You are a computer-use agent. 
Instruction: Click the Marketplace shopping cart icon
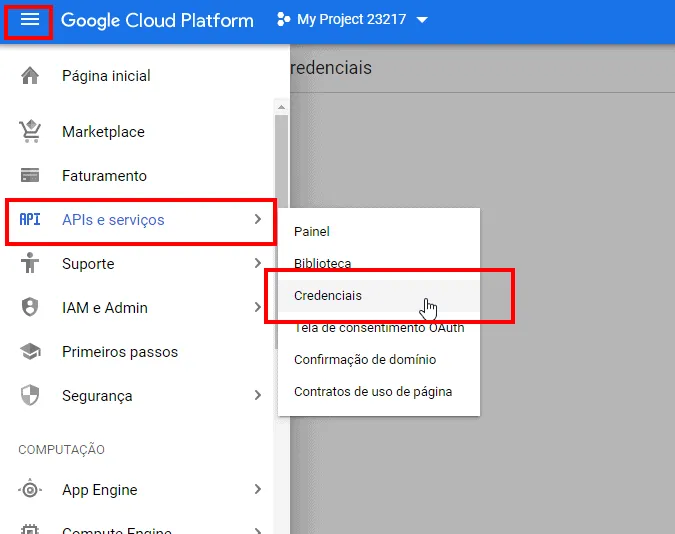30,132
